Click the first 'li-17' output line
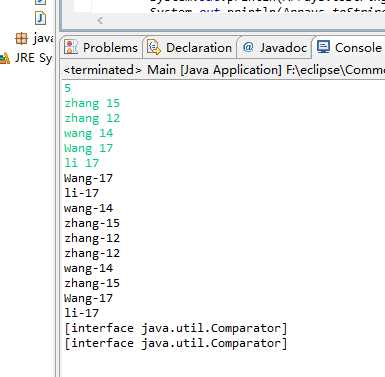Viewport: 385px width, 377px height. [x=82, y=193]
